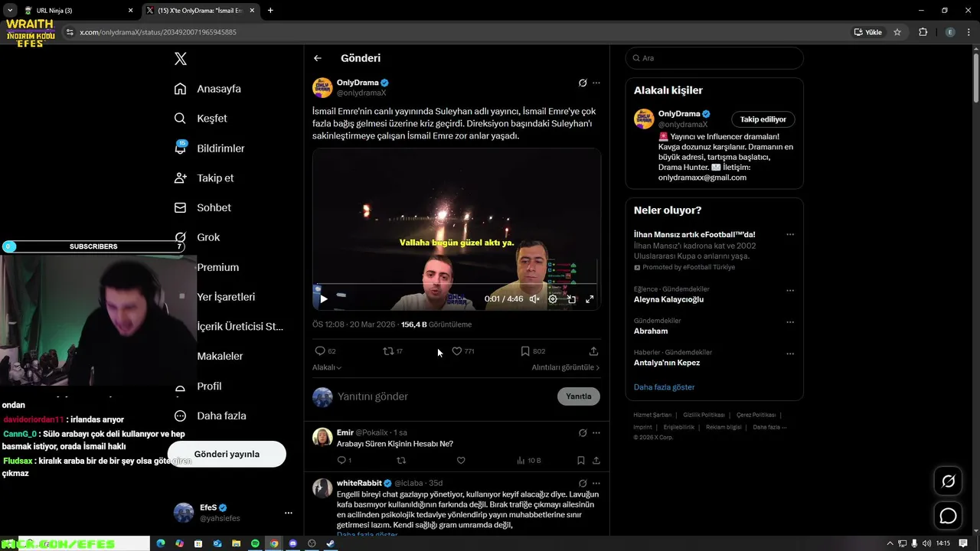
Task: Click the address bar URL
Action: (158, 32)
